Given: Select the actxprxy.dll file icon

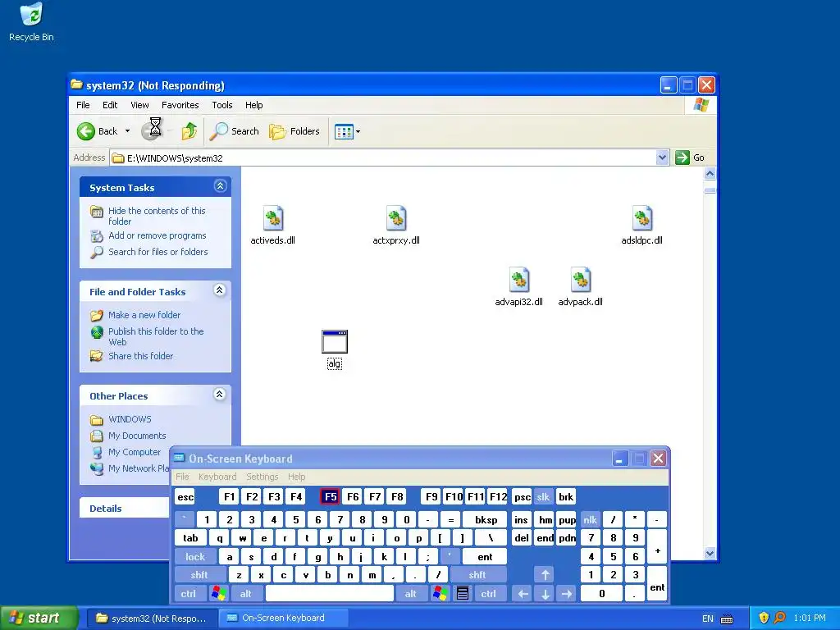Looking at the screenshot, I should tap(396, 218).
